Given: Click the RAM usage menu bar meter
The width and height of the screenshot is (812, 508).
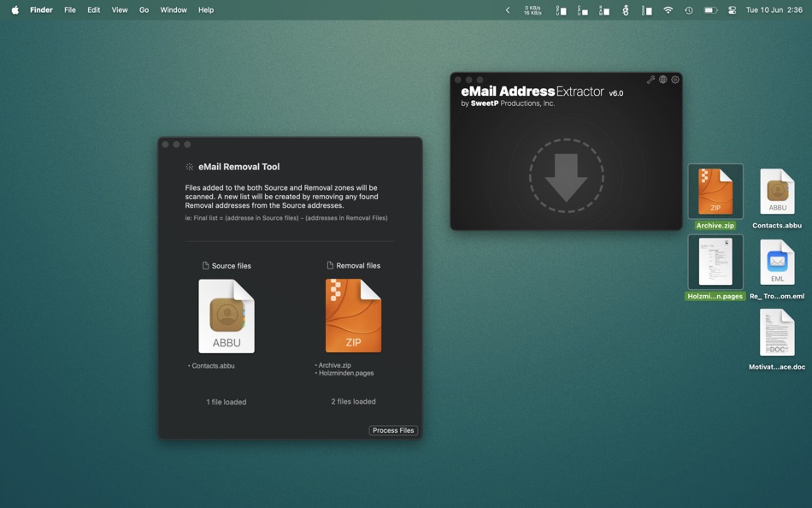Looking at the screenshot, I should [x=604, y=10].
